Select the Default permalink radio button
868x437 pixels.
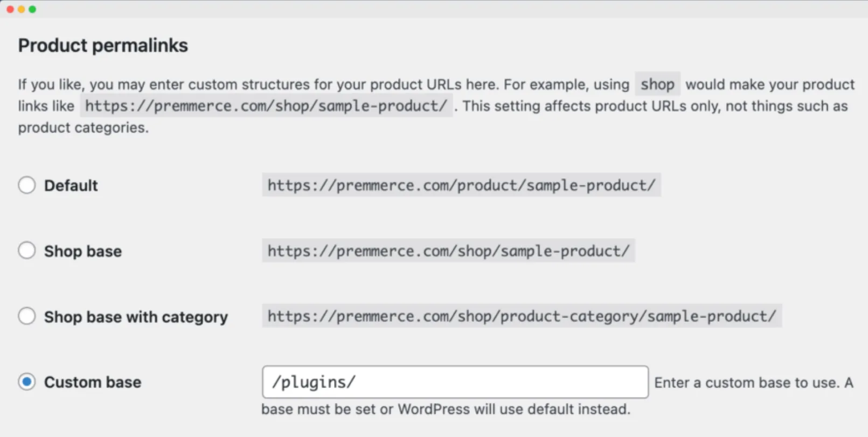point(27,185)
